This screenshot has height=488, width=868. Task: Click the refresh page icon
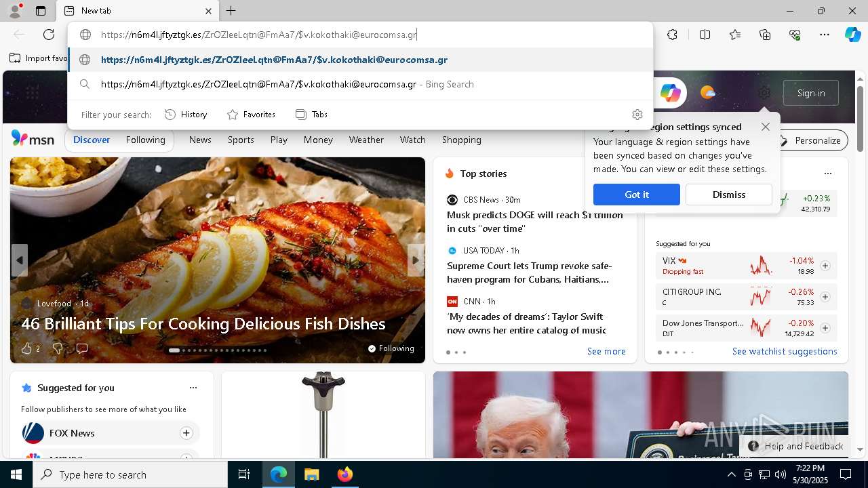49,35
